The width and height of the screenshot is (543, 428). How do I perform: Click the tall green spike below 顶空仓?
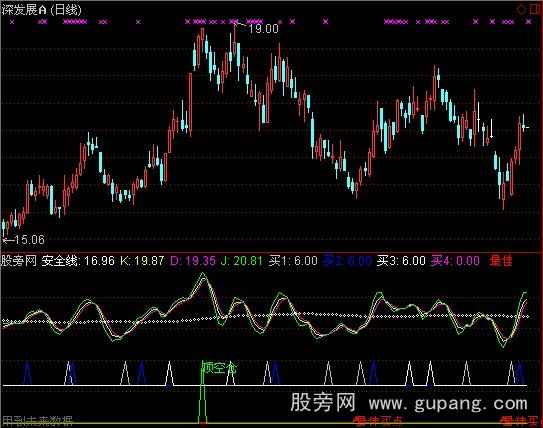(x=203, y=393)
